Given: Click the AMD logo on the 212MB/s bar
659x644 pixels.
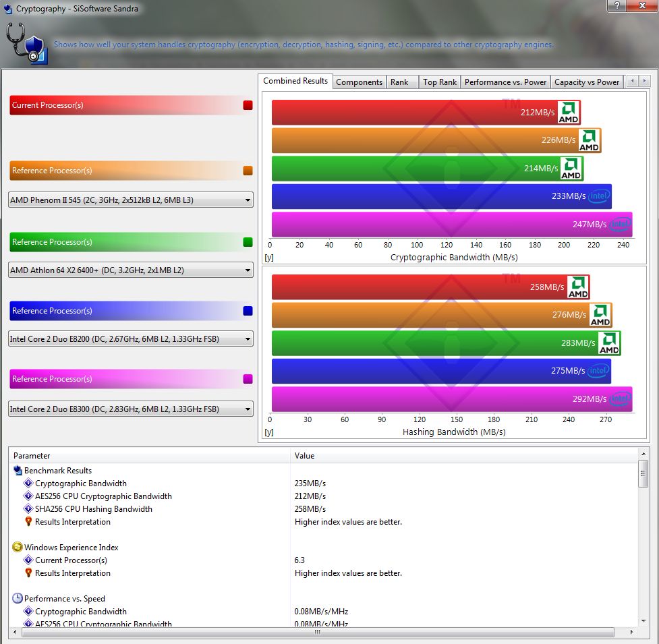Looking at the screenshot, I should pyautogui.click(x=568, y=112).
